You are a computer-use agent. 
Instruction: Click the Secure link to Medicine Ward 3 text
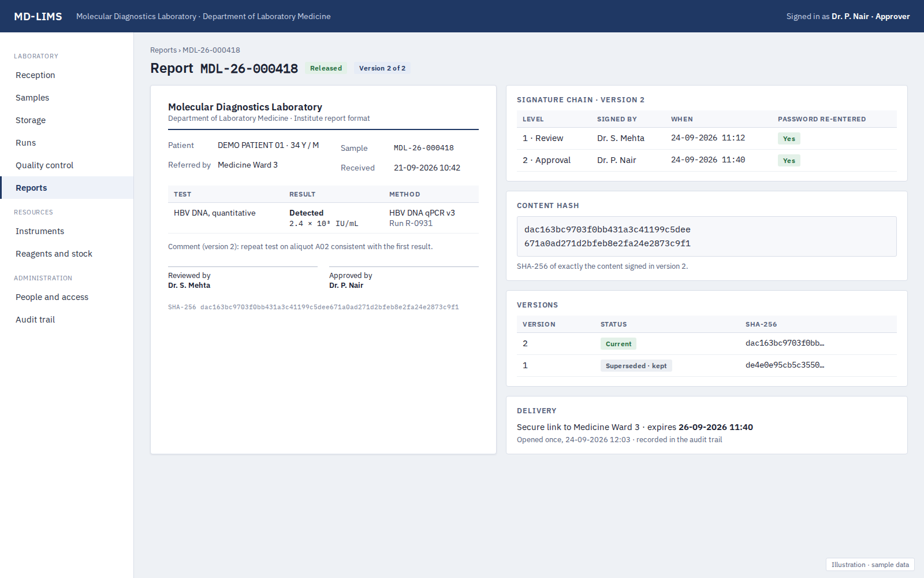pos(578,427)
